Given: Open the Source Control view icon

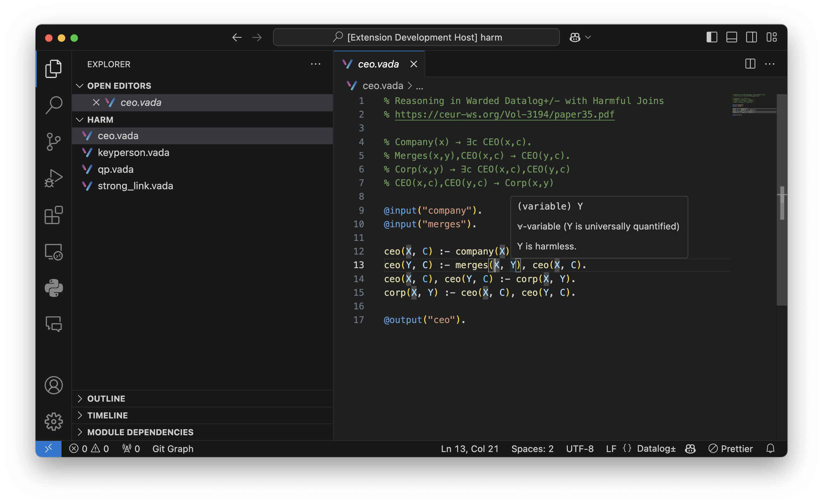Looking at the screenshot, I should pyautogui.click(x=54, y=142).
